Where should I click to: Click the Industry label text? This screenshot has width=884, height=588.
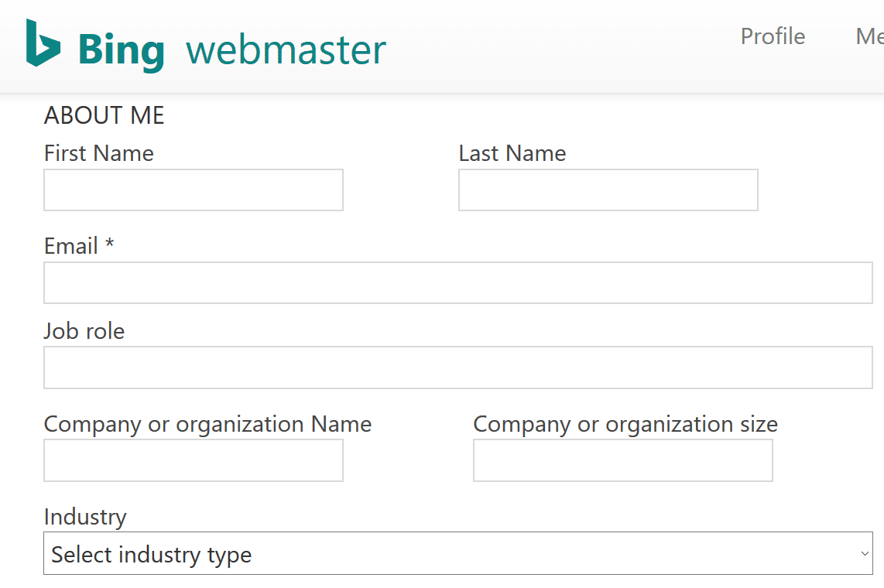tap(85, 517)
